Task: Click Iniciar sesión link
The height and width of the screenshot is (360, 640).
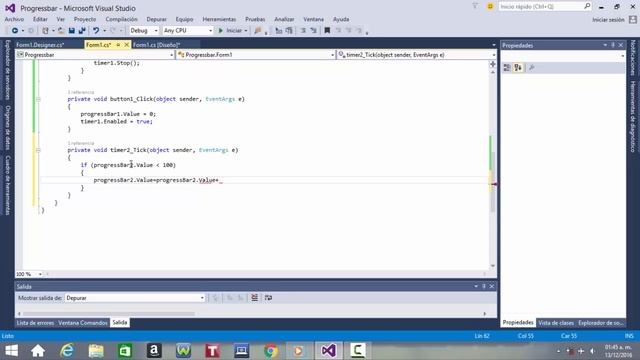Action: point(608,20)
